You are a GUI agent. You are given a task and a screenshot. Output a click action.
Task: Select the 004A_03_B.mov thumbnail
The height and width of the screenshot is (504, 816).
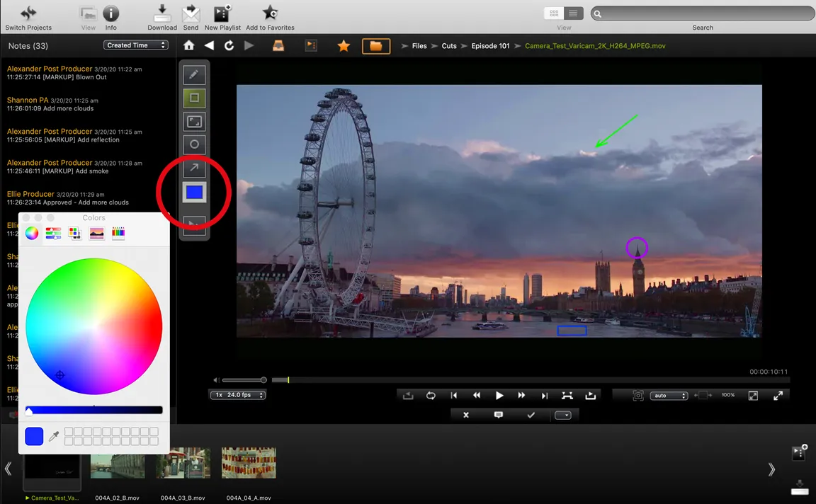[x=183, y=464]
